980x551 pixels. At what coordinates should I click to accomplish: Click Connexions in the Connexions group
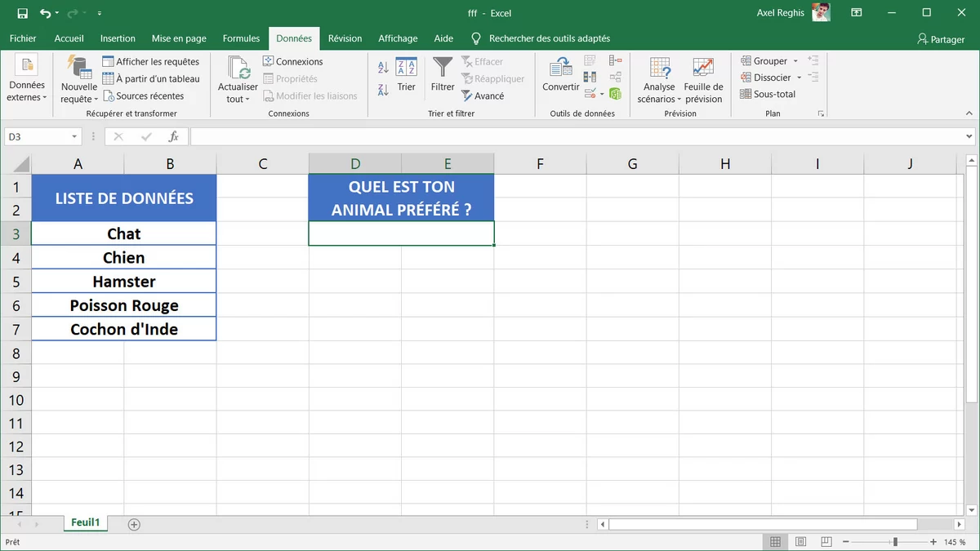coord(292,60)
